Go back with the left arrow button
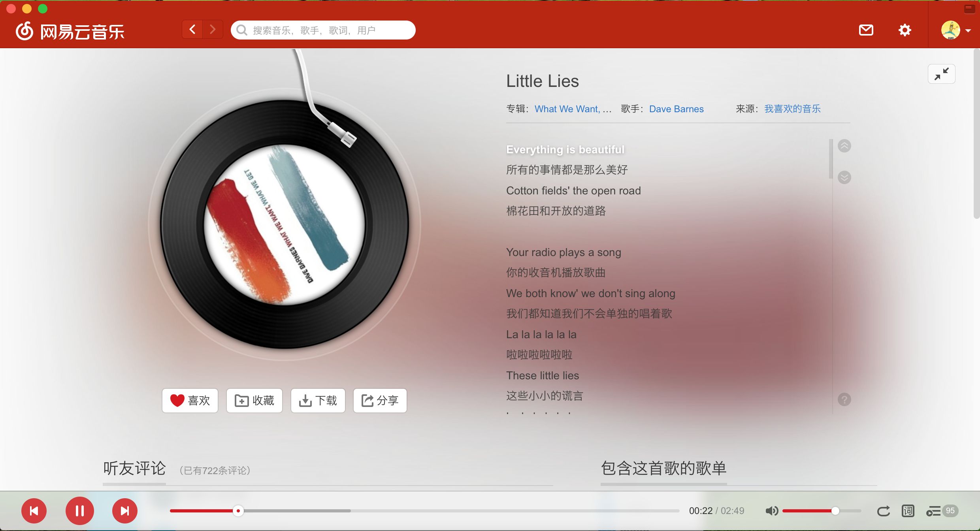The image size is (980, 531). pos(192,30)
